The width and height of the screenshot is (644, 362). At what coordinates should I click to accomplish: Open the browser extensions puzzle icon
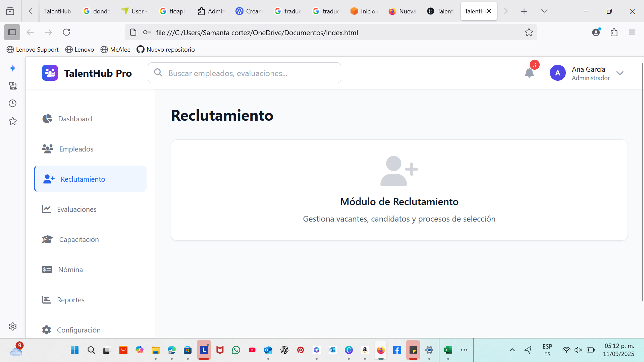(x=614, y=33)
